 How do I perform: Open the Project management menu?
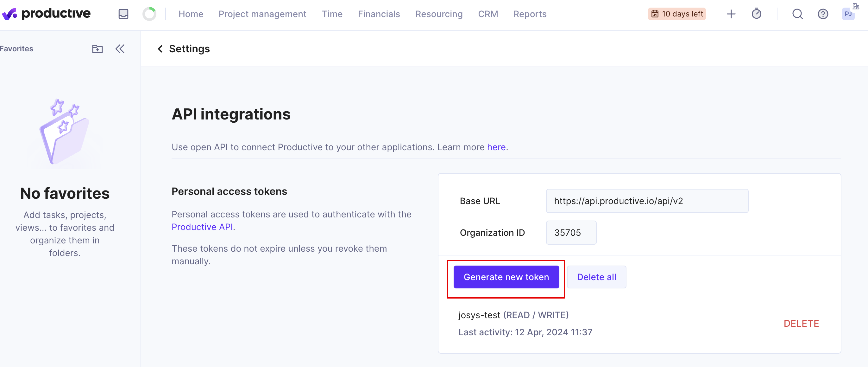(262, 14)
